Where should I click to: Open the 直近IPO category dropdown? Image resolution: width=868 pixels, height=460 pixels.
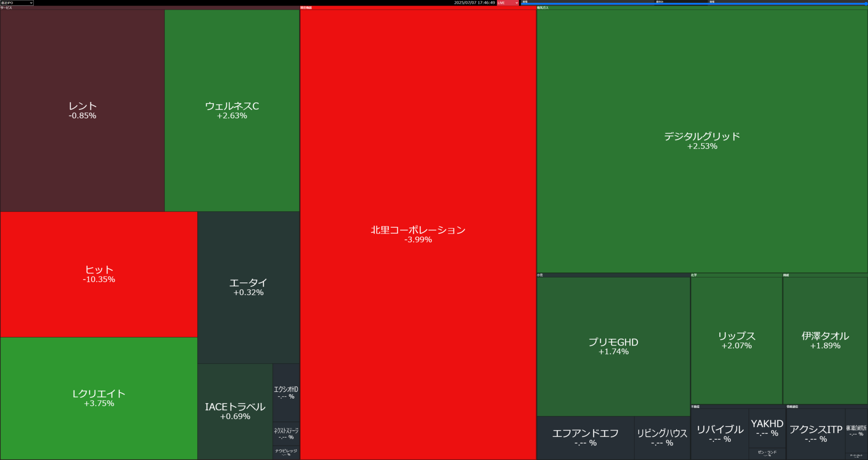click(17, 3)
